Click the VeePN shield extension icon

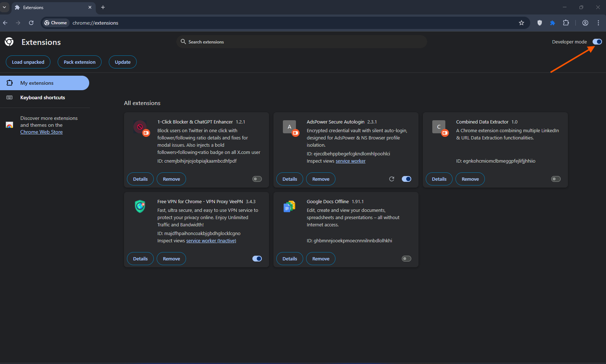pos(140,206)
